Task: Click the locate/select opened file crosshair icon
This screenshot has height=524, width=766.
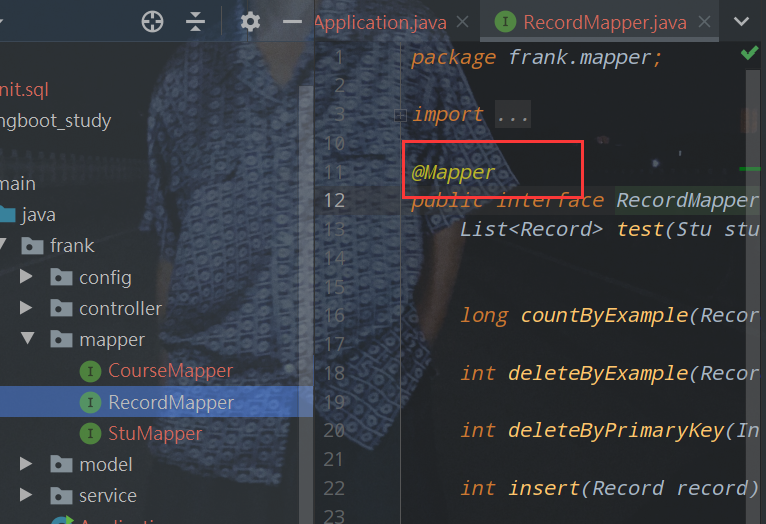Action: tap(152, 22)
